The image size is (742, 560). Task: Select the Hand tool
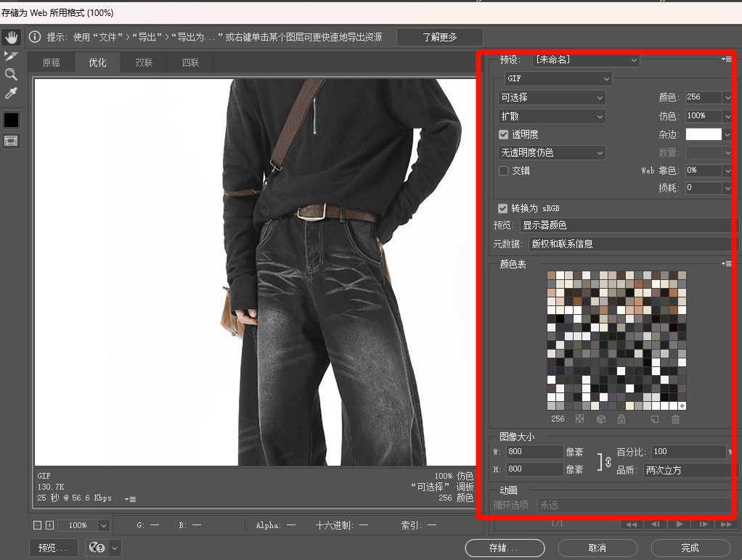pyautogui.click(x=11, y=37)
